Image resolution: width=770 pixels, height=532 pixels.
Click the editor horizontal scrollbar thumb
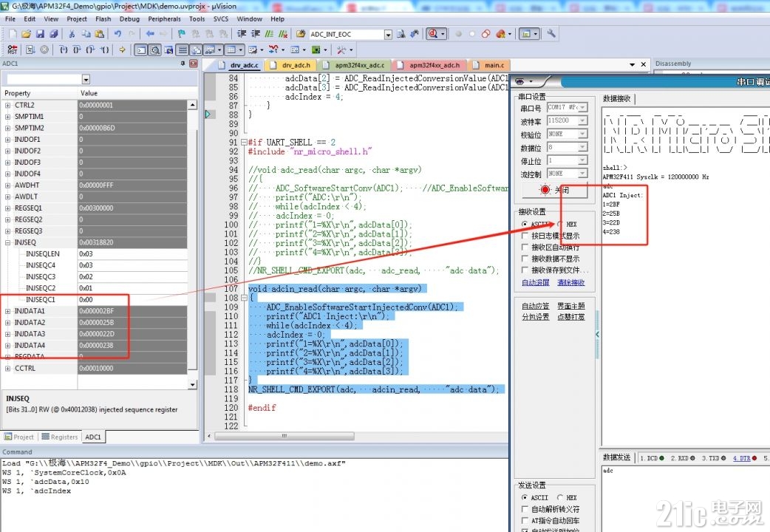coord(284,436)
